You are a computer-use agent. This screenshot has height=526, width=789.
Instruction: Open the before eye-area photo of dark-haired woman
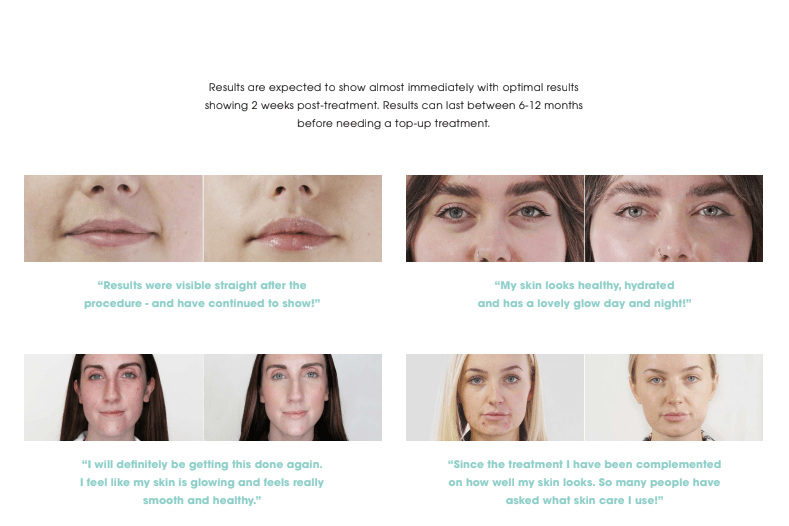click(495, 218)
